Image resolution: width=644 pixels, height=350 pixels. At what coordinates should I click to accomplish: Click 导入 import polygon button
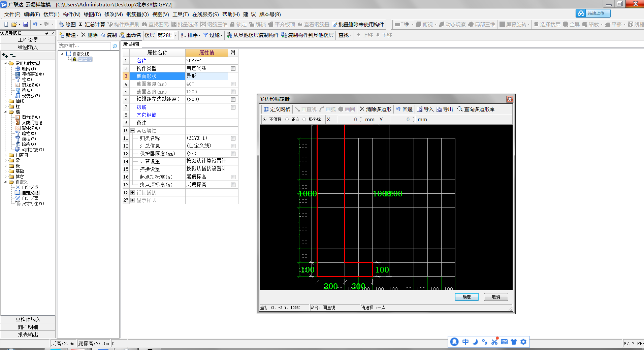[425, 109]
